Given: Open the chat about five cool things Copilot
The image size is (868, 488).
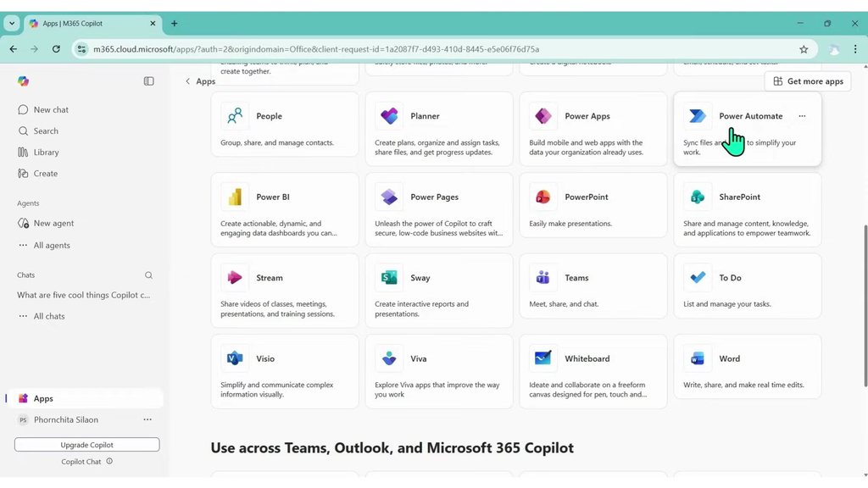Looking at the screenshot, I should point(84,296).
